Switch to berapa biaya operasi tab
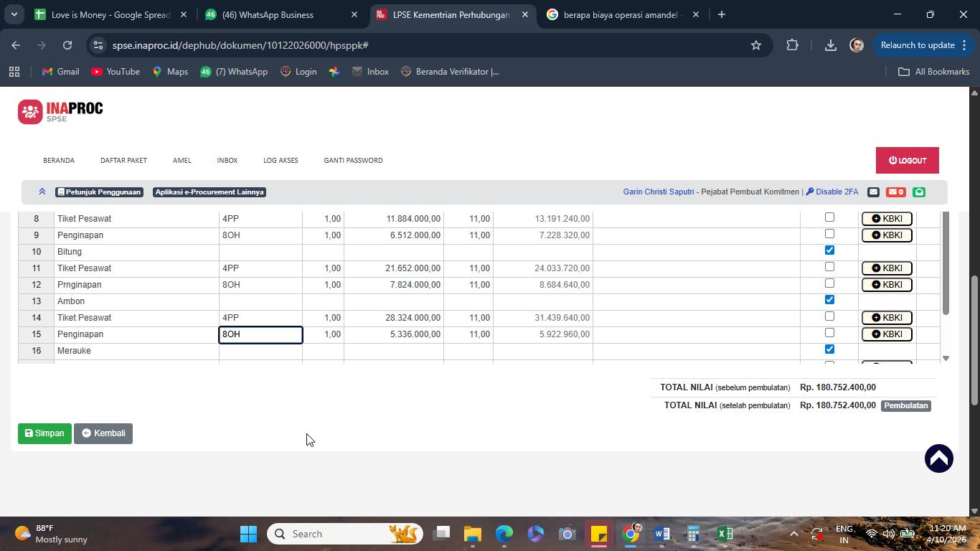 621,14
